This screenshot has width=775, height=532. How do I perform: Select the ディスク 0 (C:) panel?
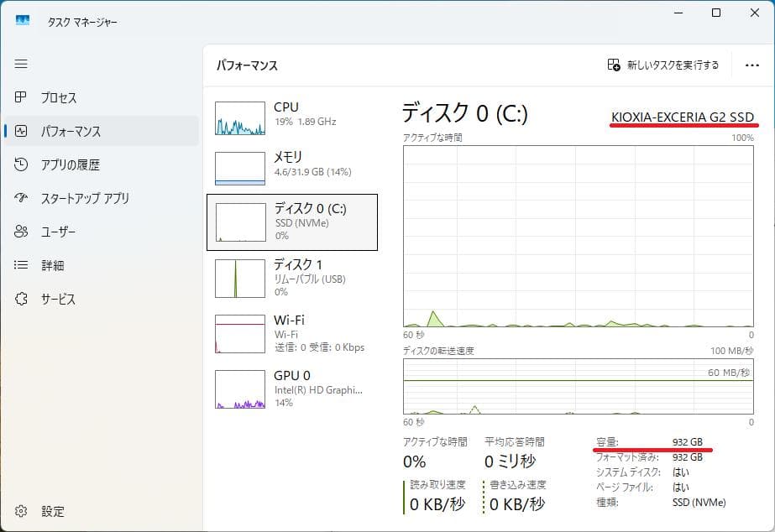294,221
